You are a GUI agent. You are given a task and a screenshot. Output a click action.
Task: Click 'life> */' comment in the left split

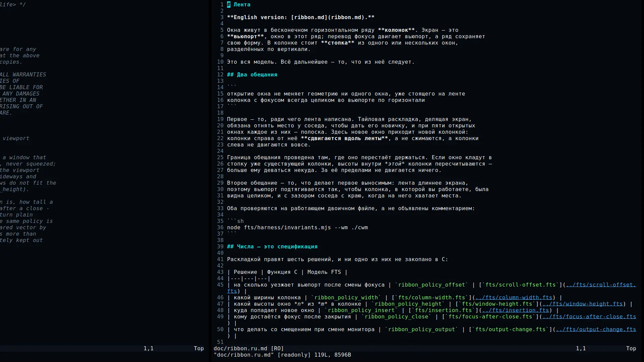(13, 5)
